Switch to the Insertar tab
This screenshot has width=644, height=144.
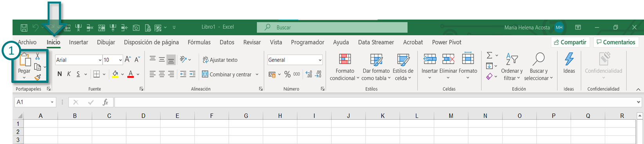(x=78, y=42)
